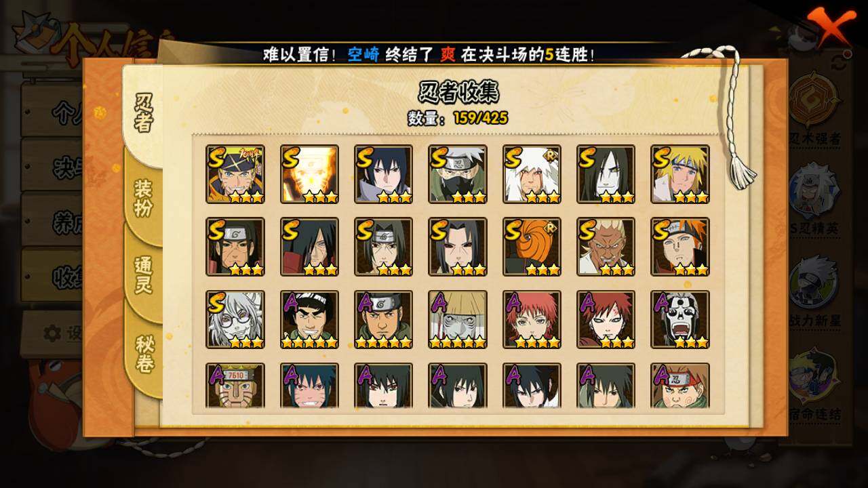Open the 战力新星 ranking icon

(814, 293)
